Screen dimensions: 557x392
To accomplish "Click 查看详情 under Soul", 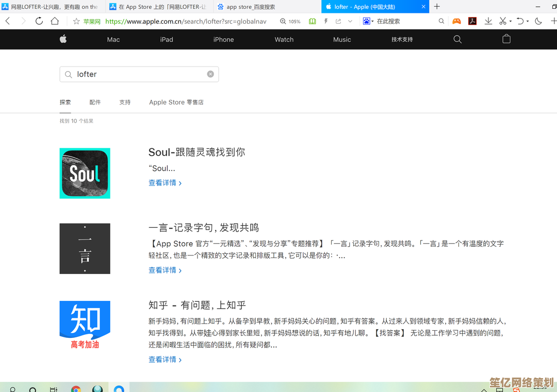I will [x=165, y=183].
